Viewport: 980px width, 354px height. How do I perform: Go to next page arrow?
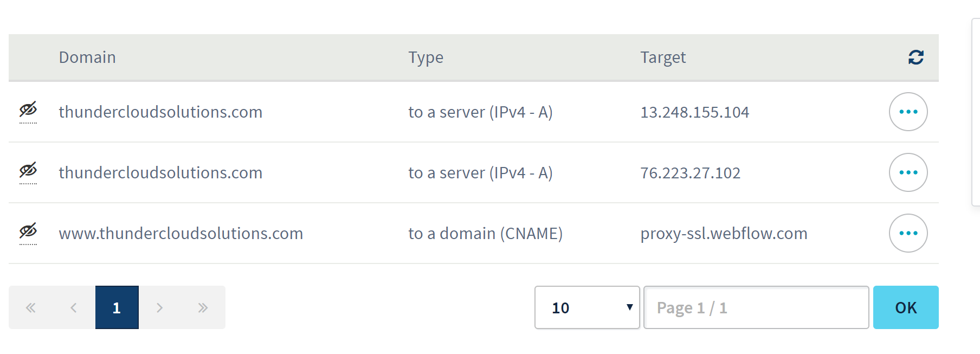pos(160,308)
